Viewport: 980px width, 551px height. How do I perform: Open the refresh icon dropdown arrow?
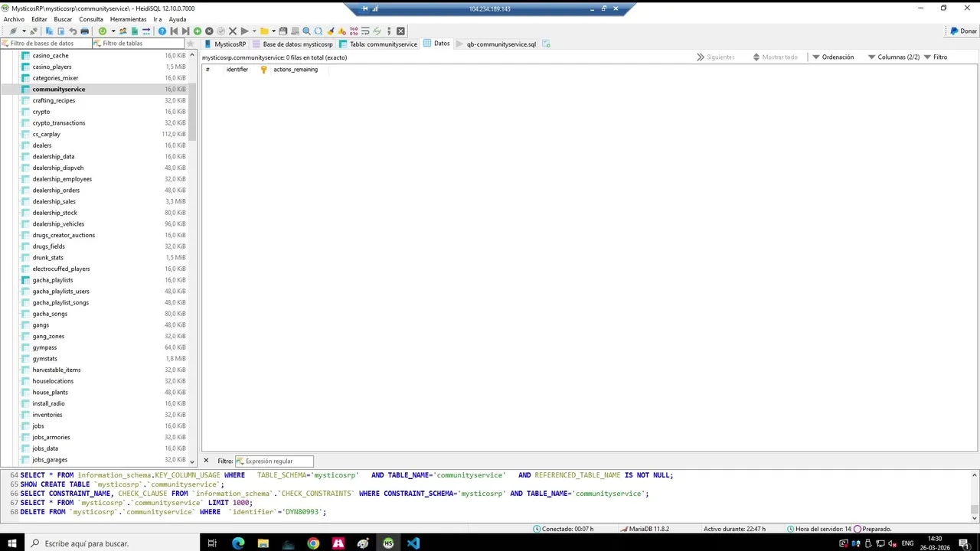tap(113, 31)
